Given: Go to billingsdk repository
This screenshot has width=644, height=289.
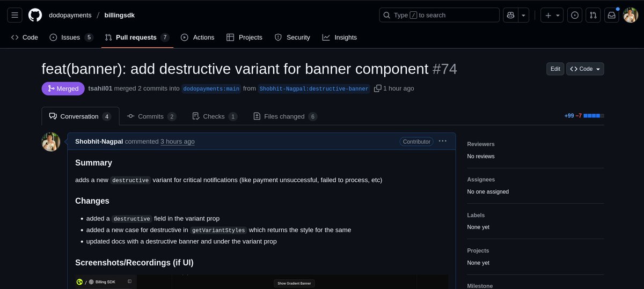Looking at the screenshot, I should pos(120,15).
